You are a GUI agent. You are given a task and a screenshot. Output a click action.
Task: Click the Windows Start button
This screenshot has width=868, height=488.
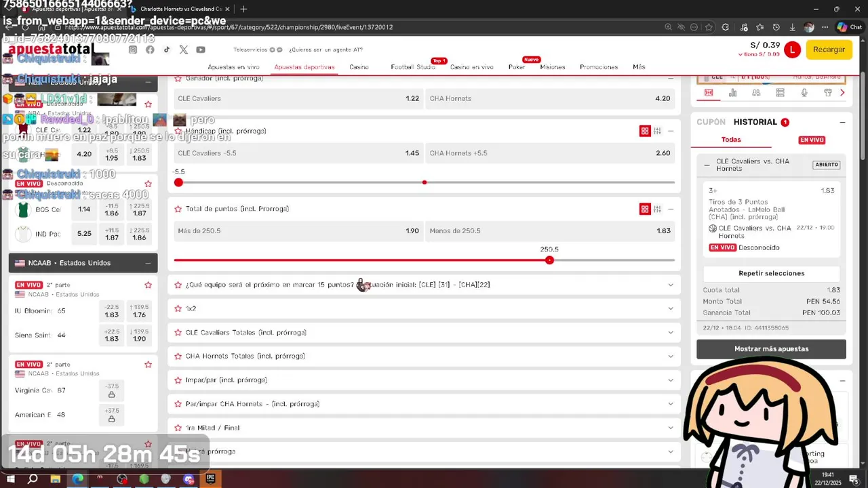[10, 479]
